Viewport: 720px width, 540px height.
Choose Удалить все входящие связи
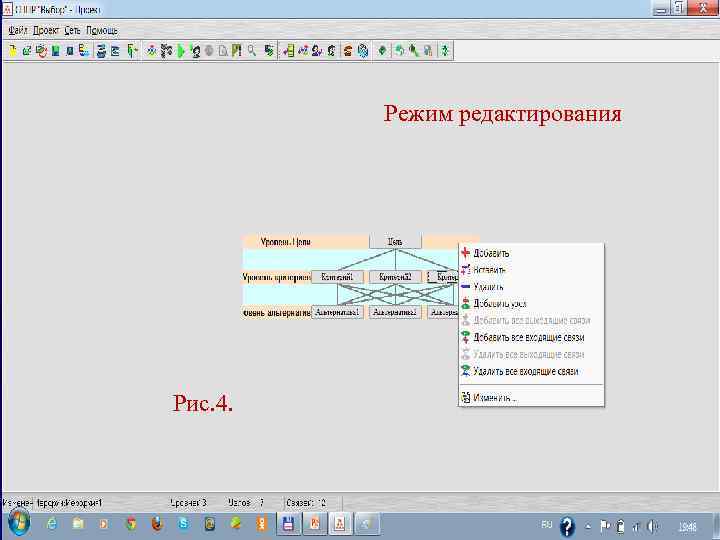(x=531, y=371)
